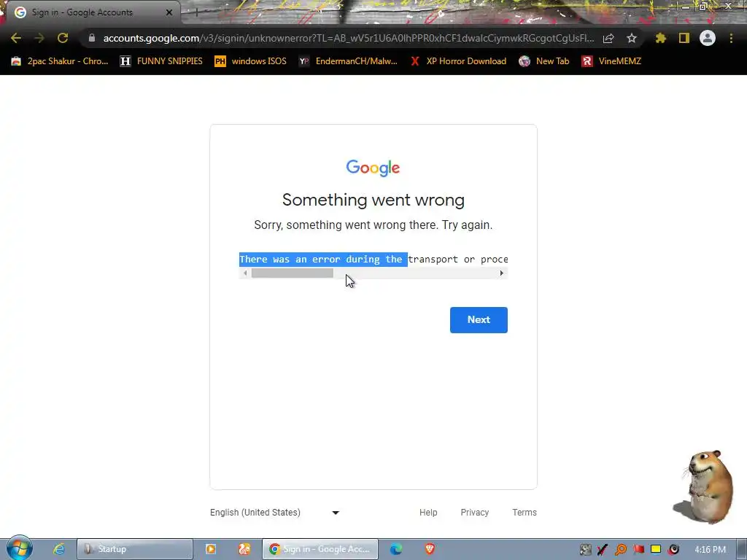Viewport: 747px width, 560px height.
Task: Open the Privacy link
Action: pyautogui.click(x=474, y=513)
